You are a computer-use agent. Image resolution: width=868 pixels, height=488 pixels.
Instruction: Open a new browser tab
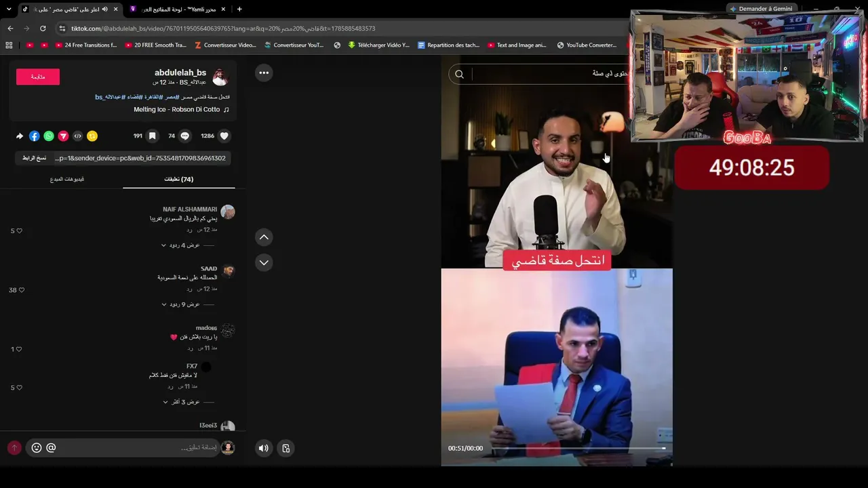pos(239,9)
